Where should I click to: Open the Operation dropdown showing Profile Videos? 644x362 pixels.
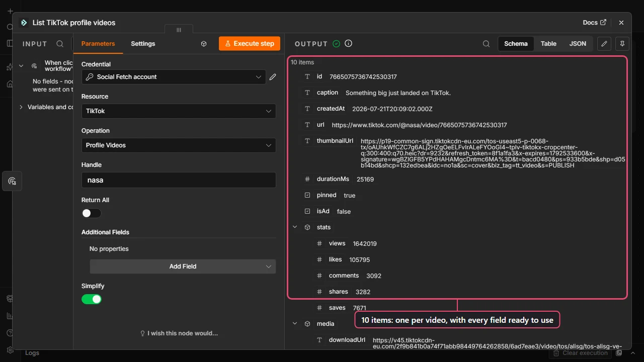(x=179, y=145)
